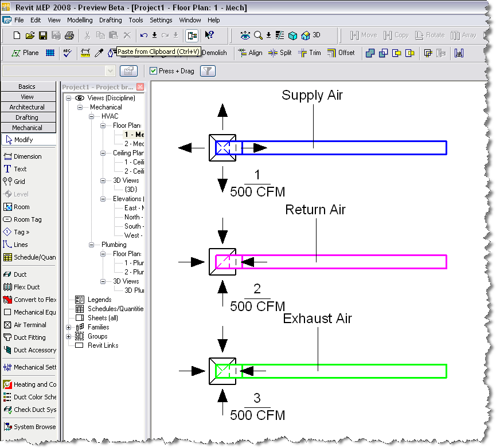The image size is (496, 448).
Task: Click the Print icon
Action: click(69, 36)
